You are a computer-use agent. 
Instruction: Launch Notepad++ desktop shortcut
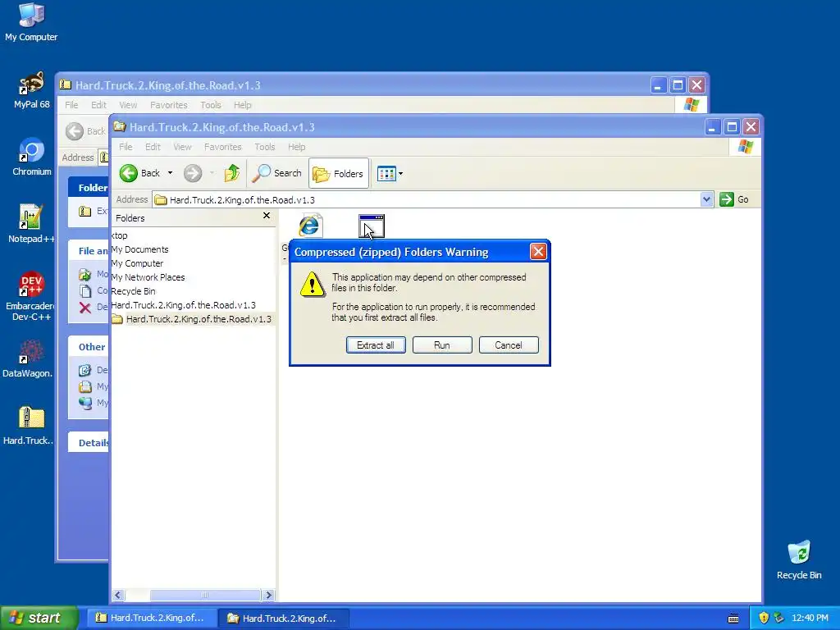[x=30, y=224]
